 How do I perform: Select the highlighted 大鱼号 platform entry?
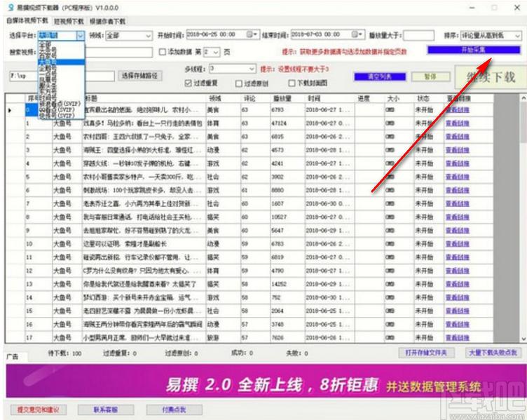coord(61,62)
